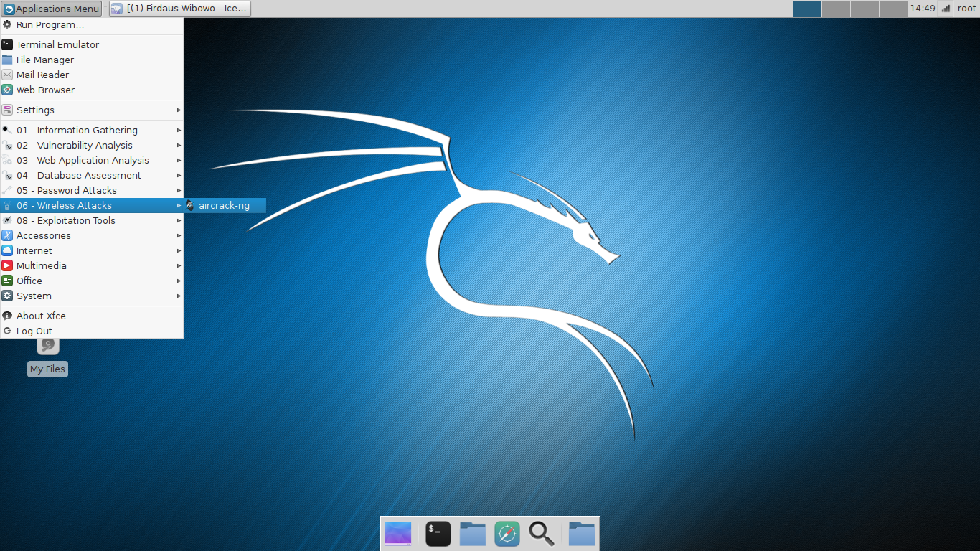Screen dimensions: 980x551
Task: Select the Iceweasel window in the taskbar
Action: pyautogui.click(x=178, y=8)
